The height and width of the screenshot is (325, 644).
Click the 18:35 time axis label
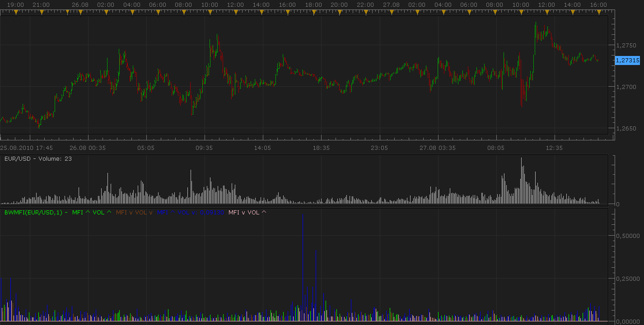pos(321,148)
